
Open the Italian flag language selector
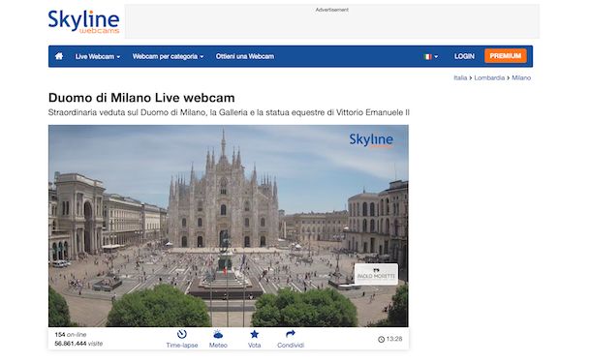(x=431, y=56)
